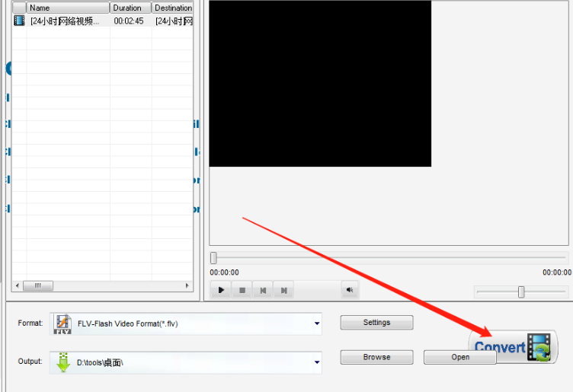Sort by Name column header
The height and width of the screenshot is (392, 573).
tap(68, 8)
